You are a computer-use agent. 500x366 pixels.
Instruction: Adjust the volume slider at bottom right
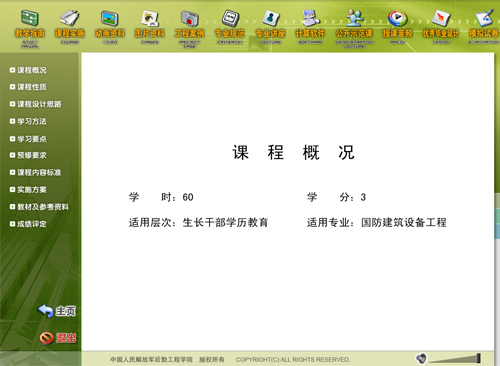pyautogui.click(x=455, y=359)
